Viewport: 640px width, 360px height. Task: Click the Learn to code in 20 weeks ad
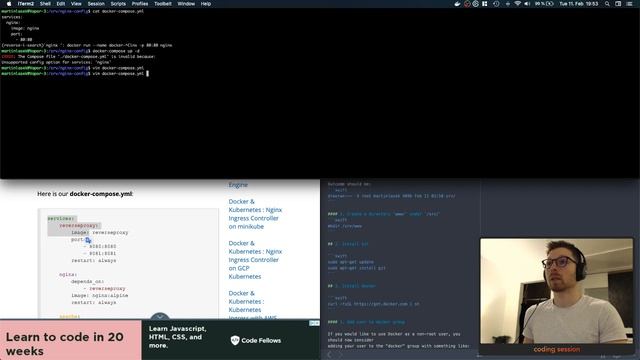coord(71,340)
